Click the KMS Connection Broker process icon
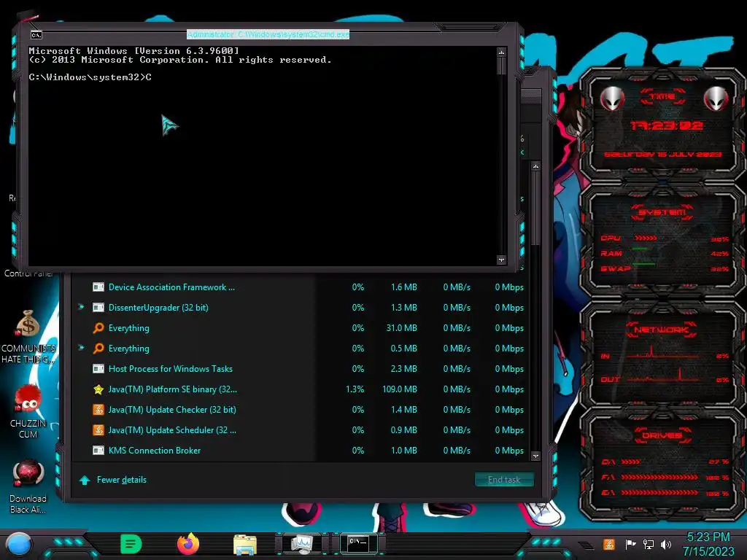 [x=98, y=451]
